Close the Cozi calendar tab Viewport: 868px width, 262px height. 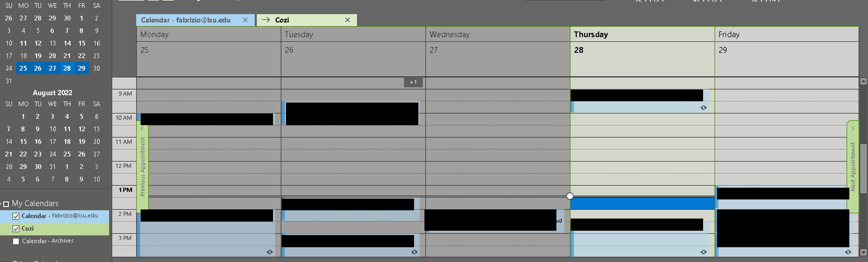click(348, 20)
